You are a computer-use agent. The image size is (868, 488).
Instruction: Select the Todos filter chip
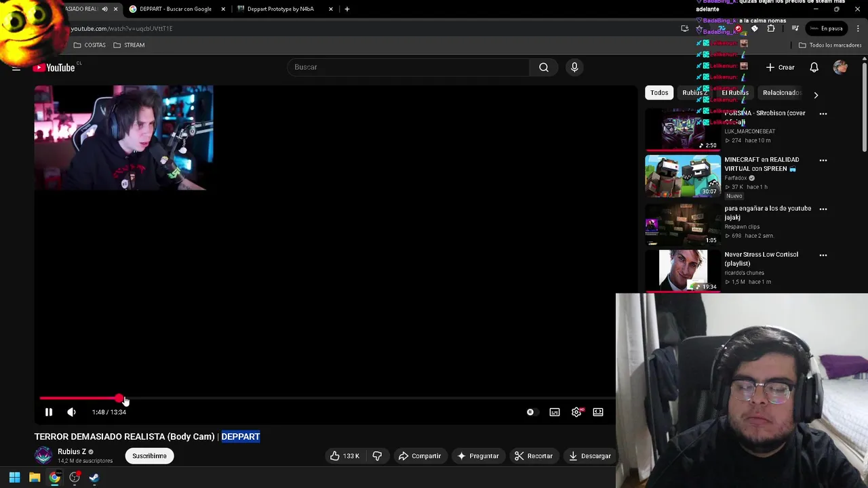click(x=659, y=93)
